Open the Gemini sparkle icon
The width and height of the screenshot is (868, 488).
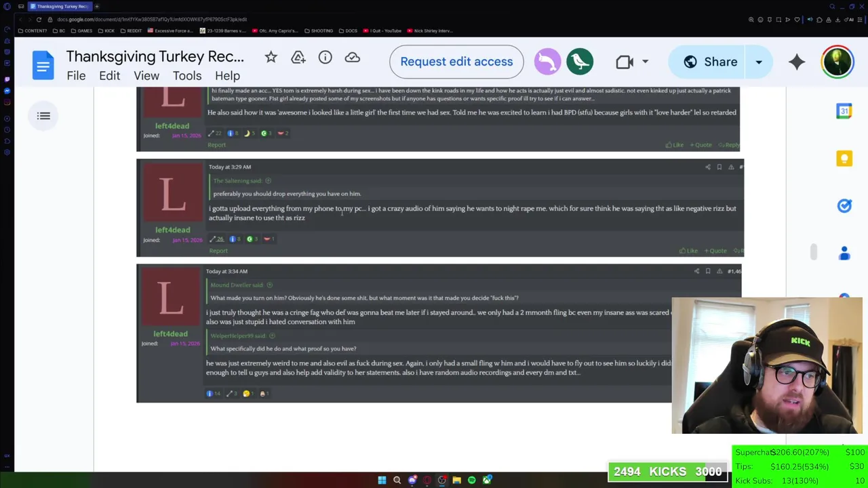click(797, 62)
